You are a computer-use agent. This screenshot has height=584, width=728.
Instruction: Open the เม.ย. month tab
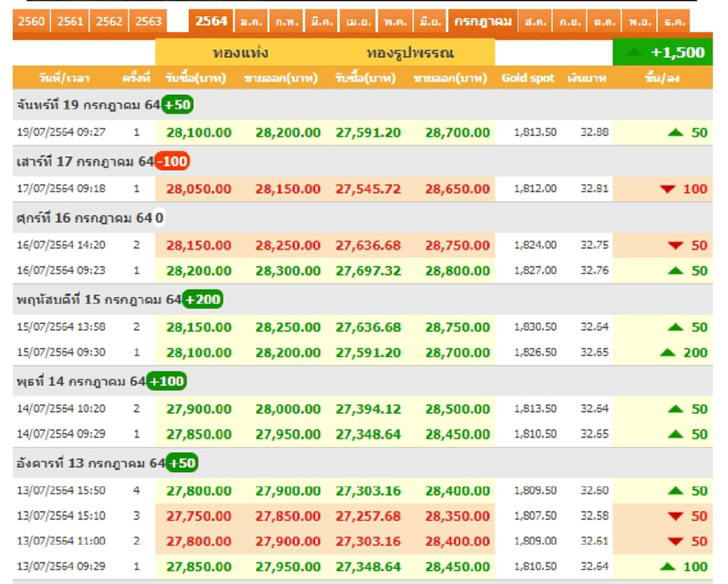(359, 22)
